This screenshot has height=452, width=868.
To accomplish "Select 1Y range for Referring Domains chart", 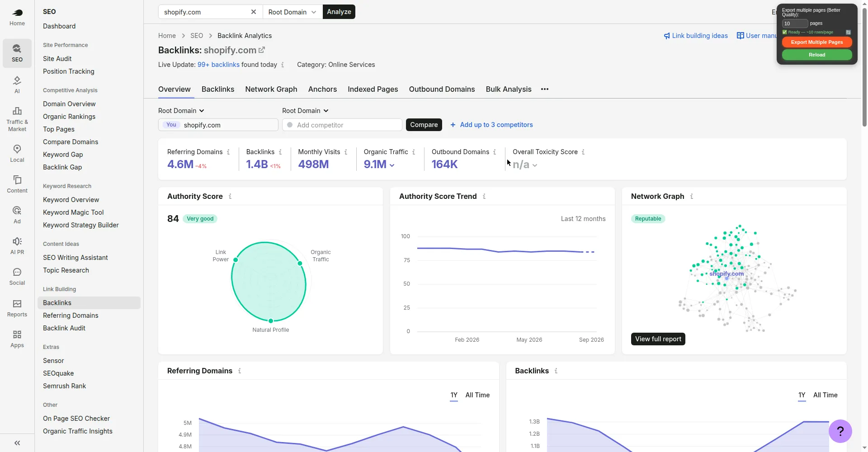I will pyautogui.click(x=454, y=395).
